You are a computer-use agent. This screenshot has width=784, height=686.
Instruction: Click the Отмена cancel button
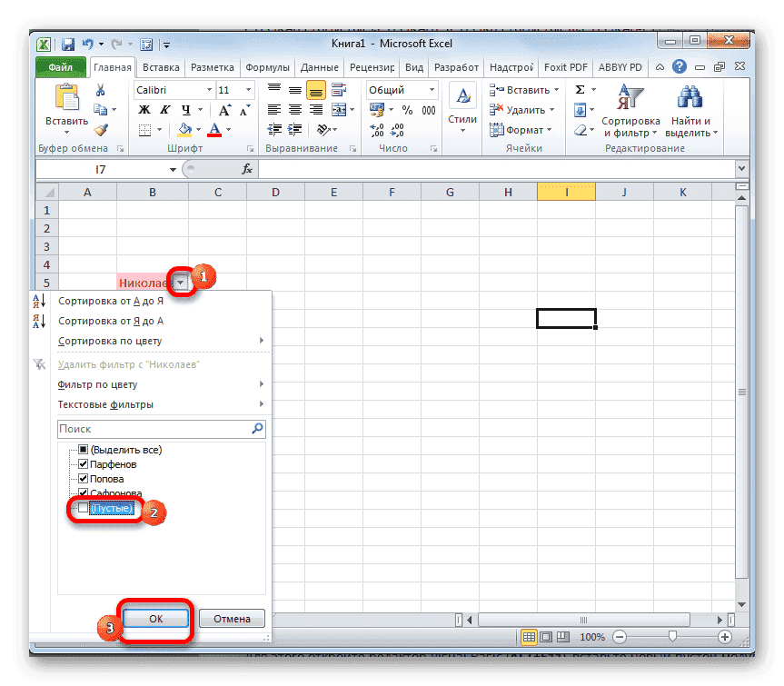pyautogui.click(x=232, y=618)
